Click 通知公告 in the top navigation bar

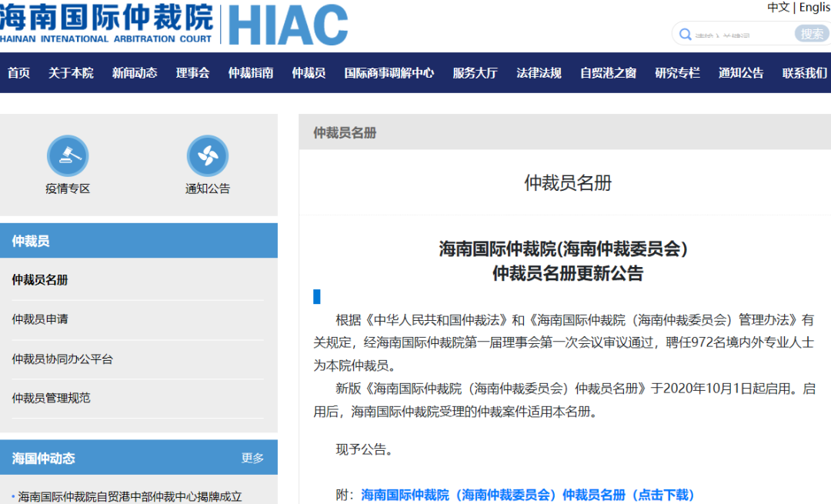tap(741, 73)
